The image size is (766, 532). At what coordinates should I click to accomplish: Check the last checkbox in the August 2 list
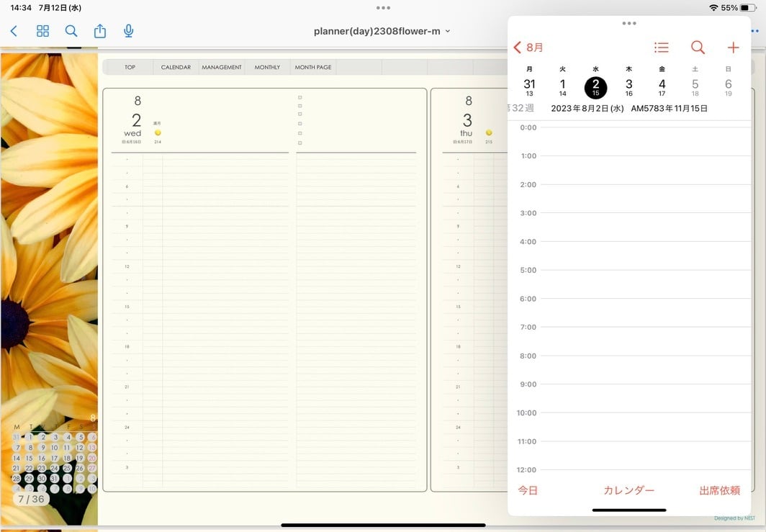(299, 143)
